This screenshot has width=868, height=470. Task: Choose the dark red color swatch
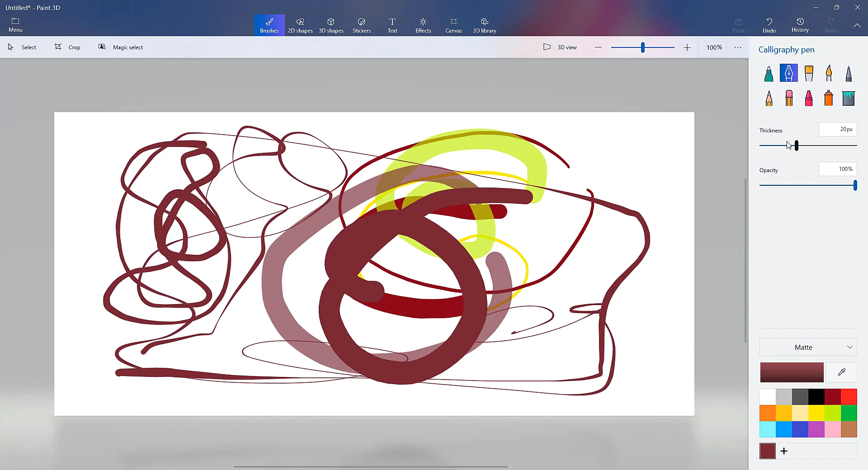pyautogui.click(x=833, y=397)
